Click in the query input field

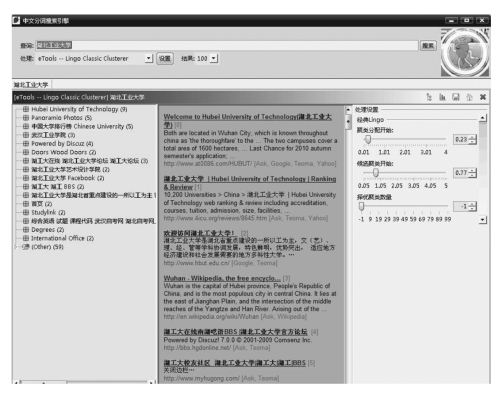click(x=227, y=45)
